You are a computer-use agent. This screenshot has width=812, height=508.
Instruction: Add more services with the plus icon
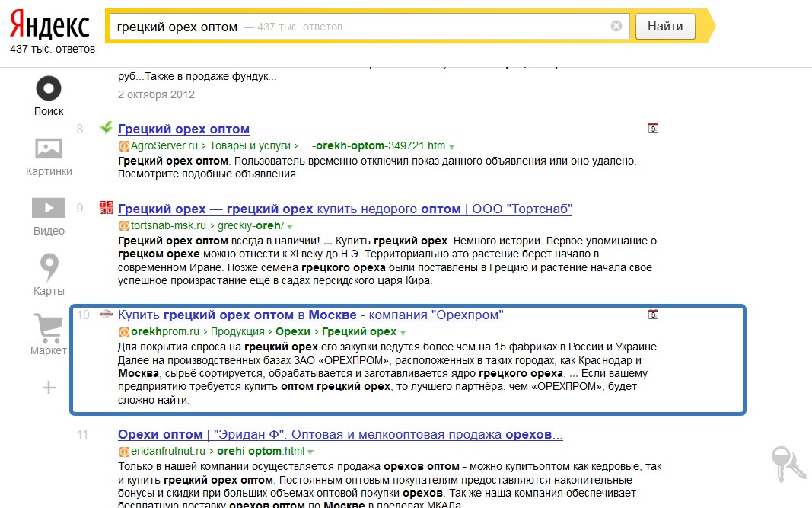click(49, 387)
